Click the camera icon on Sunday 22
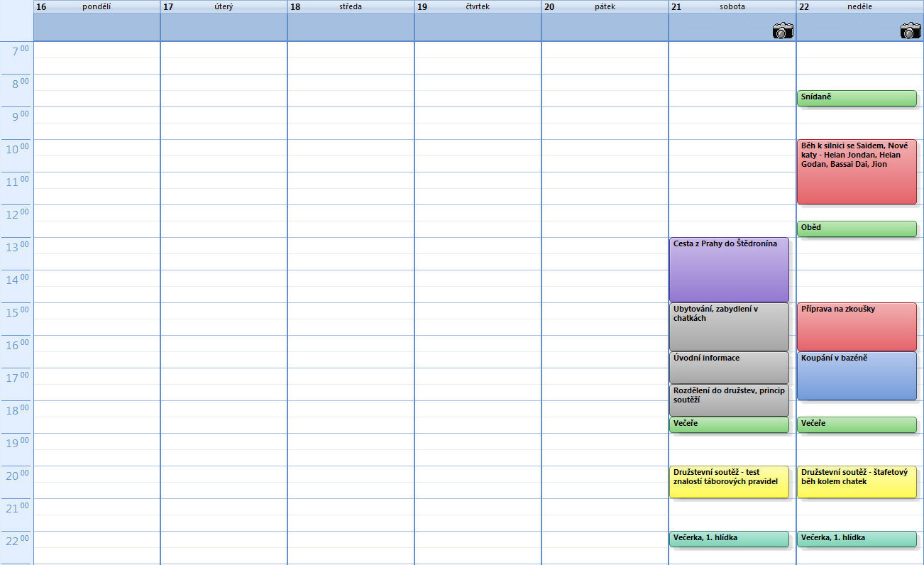This screenshot has height=565, width=924. point(911,31)
